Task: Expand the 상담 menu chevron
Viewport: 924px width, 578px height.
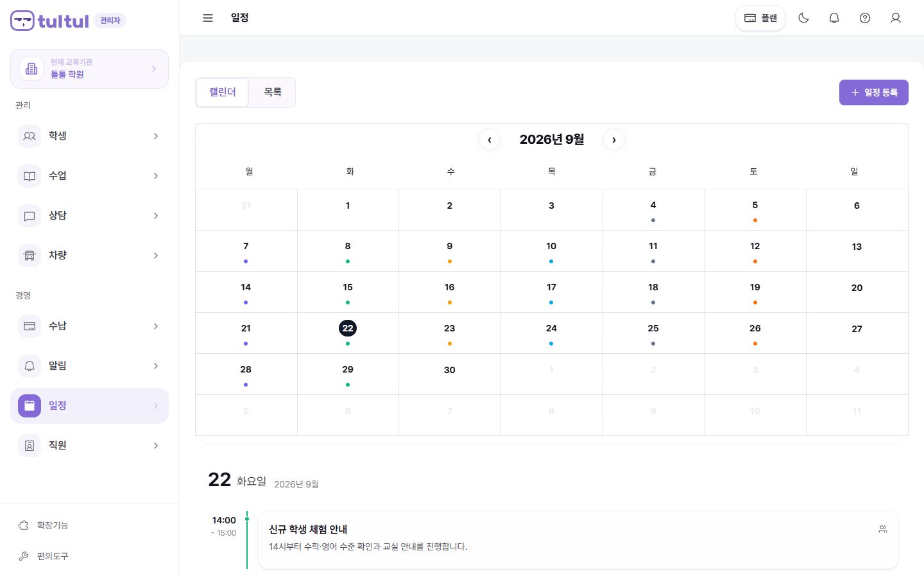Action: [156, 216]
